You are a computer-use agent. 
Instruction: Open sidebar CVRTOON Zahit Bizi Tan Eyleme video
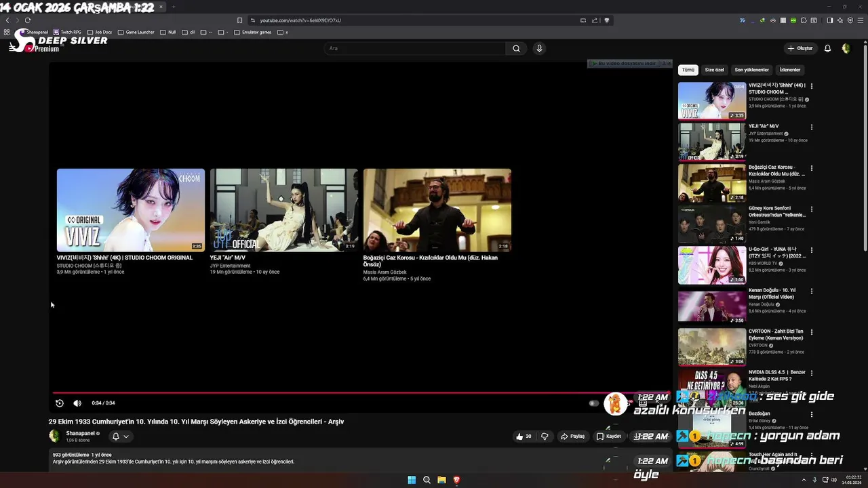pyautogui.click(x=712, y=347)
